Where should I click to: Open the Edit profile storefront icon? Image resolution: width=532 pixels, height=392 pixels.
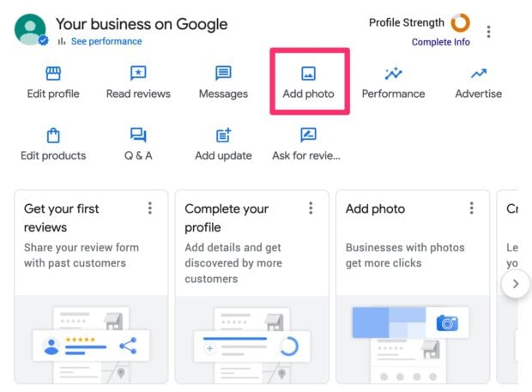pyautogui.click(x=53, y=74)
